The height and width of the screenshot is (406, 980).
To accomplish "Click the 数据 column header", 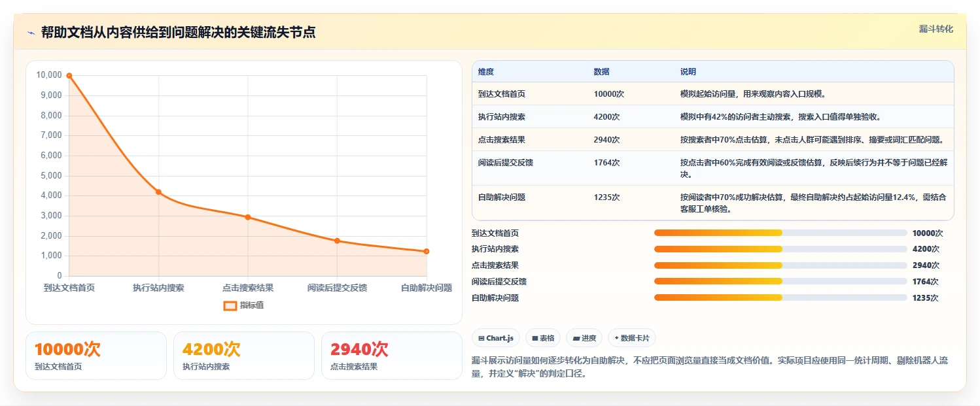I will 601,71.
